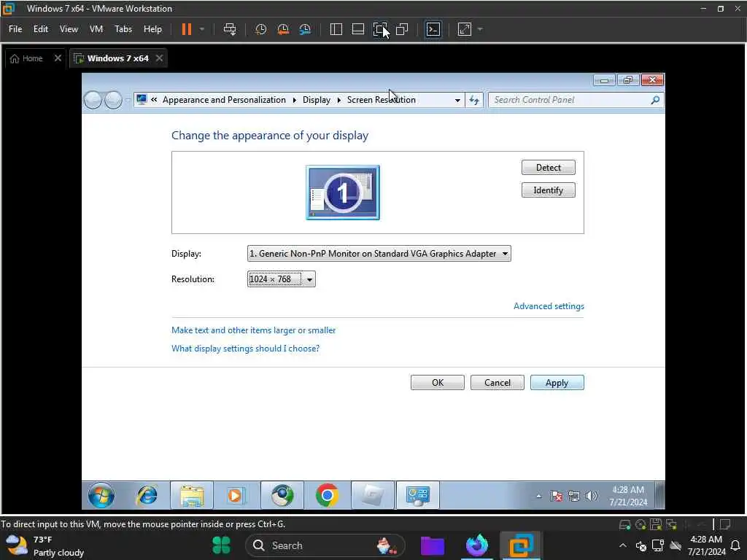The image size is (747, 560).
Task: Open the Tabs menu
Action: click(123, 29)
